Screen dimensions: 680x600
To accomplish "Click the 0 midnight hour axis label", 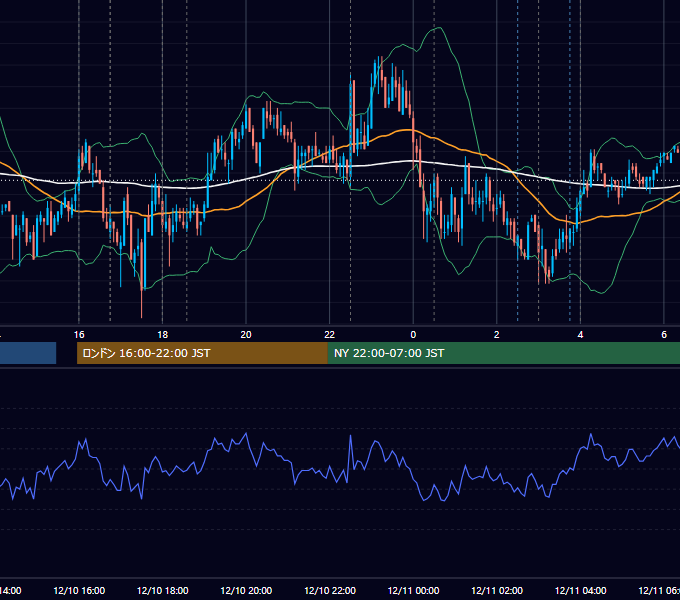I will pyautogui.click(x=413, y=335).
